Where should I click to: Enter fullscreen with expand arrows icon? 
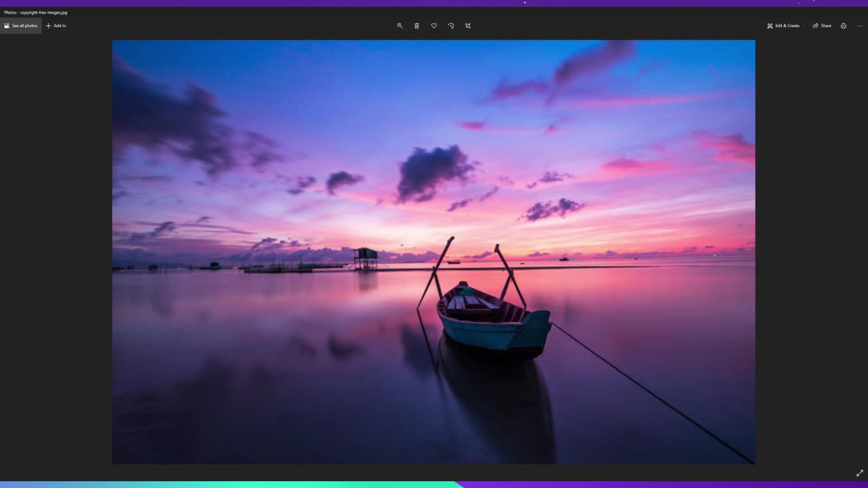coord(860,473)
